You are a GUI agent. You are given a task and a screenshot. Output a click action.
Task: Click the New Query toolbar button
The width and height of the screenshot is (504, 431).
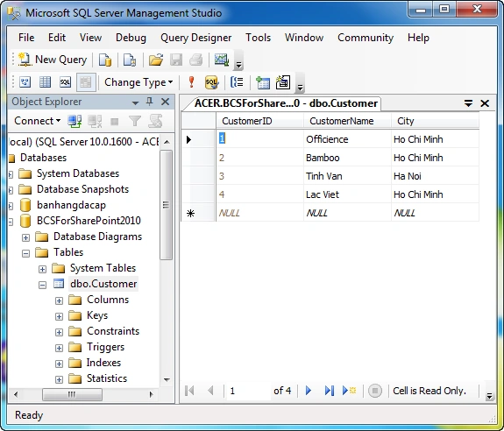[x=53, y=60]
